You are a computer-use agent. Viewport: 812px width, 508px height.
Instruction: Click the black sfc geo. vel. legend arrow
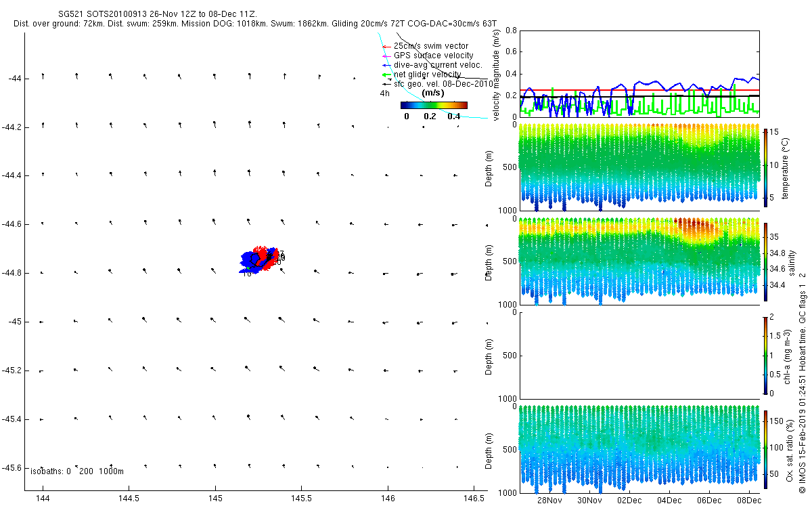tap(386, 84)
